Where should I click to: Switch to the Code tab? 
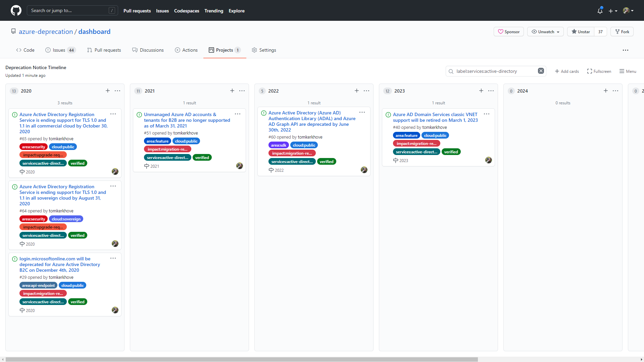pyautogui.click(x=25, y=50)
